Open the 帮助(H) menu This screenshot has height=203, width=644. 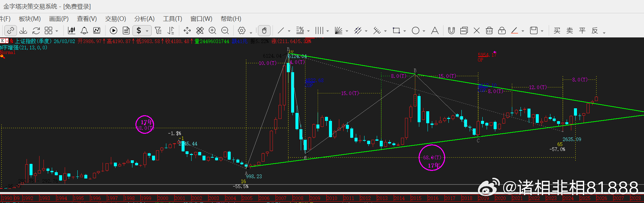click(x=231, y=19)
